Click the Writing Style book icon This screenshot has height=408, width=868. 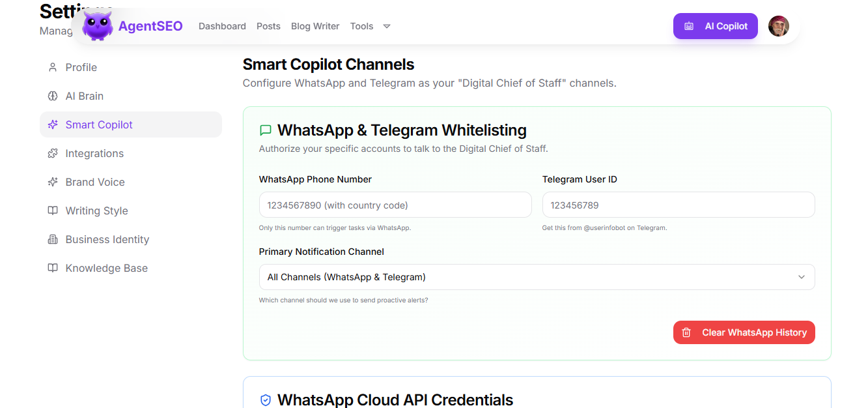(x=53, y=211)
